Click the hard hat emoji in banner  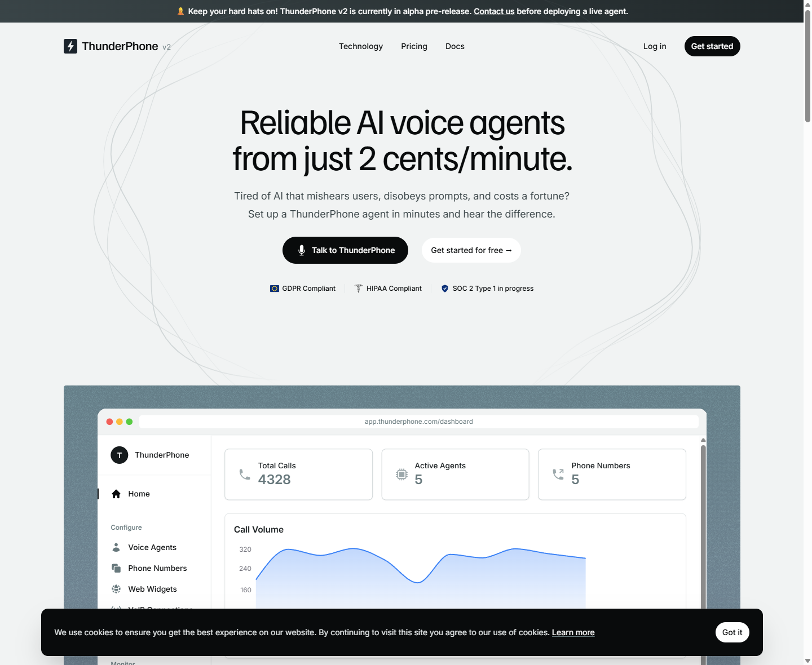[x=180, y=11]
